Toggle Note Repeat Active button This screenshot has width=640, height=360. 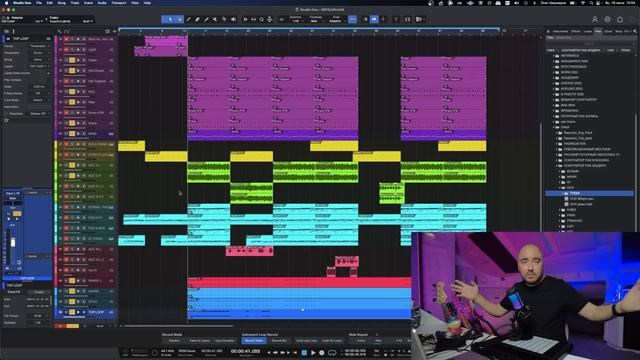point(361,340)
